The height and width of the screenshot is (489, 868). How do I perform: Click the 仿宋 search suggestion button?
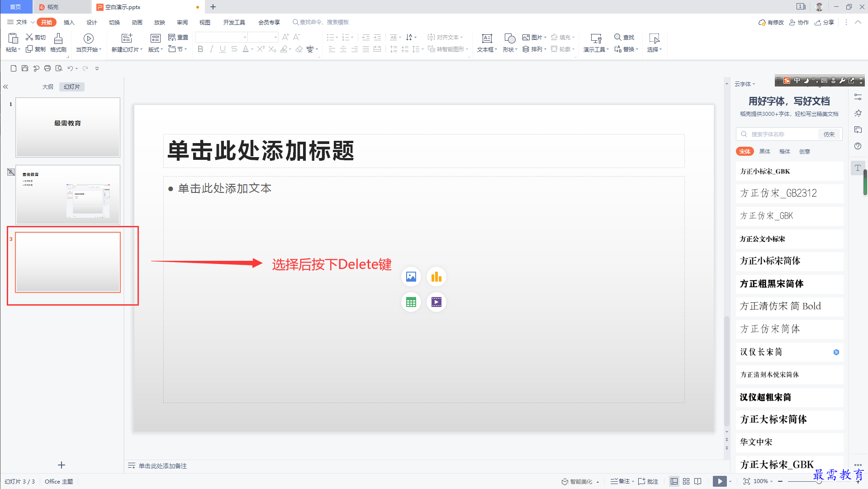pos(829,134)
